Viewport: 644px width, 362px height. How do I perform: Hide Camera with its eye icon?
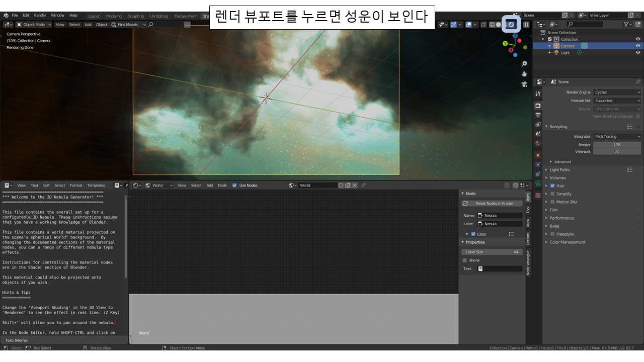(x=638, y=46)
